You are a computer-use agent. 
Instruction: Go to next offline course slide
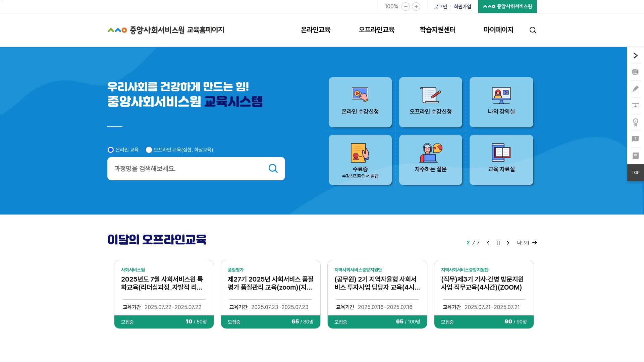tap(508, 243)
